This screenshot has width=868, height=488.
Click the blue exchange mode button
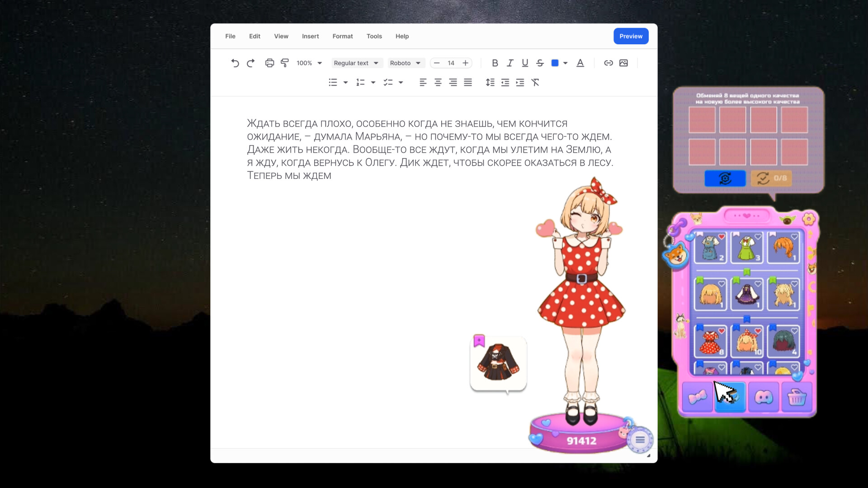725,178
